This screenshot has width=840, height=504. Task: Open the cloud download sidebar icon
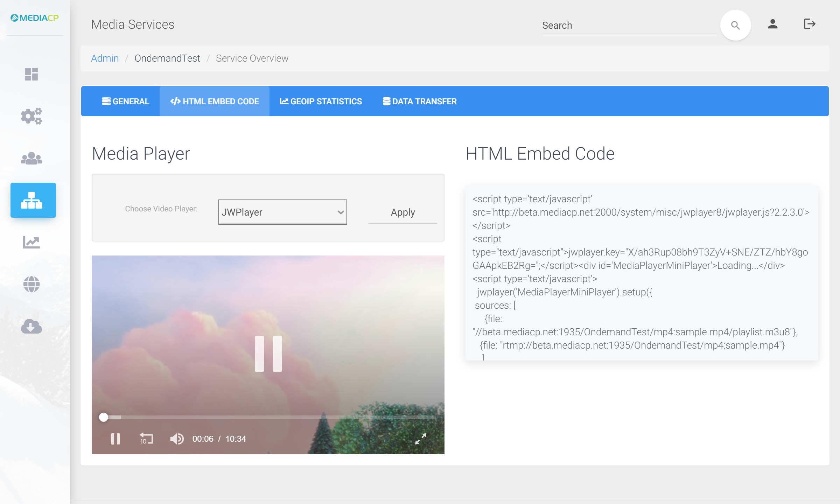[x=31, y=326]
